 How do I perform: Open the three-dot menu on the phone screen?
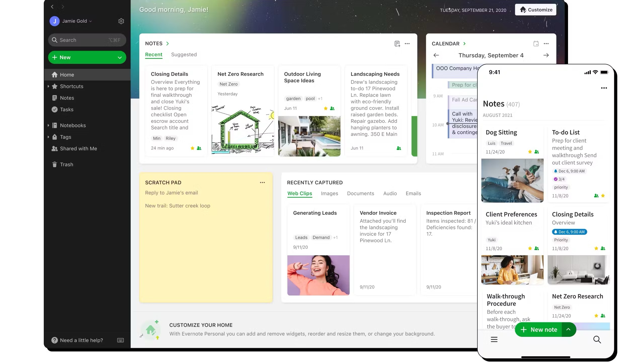tap(604, 88)
